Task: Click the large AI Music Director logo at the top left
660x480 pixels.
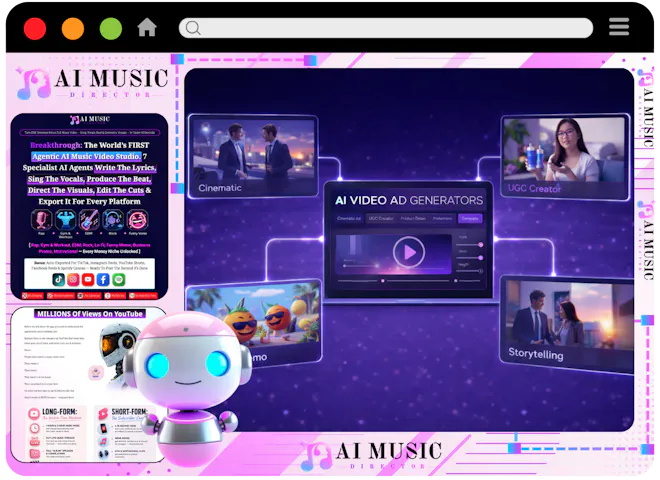Action: tap(93, 83)
